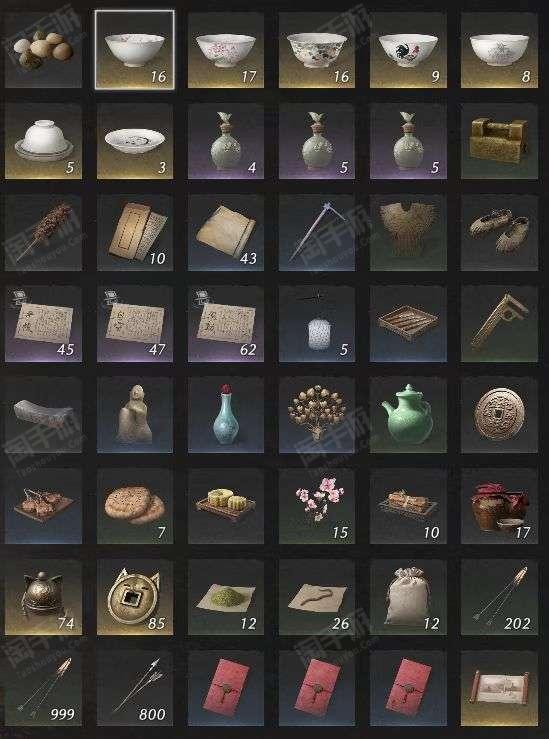Select the green celadon teapot
Viewport: 549px width, 739px height.
pyautogui.click(x=408, y=415)
